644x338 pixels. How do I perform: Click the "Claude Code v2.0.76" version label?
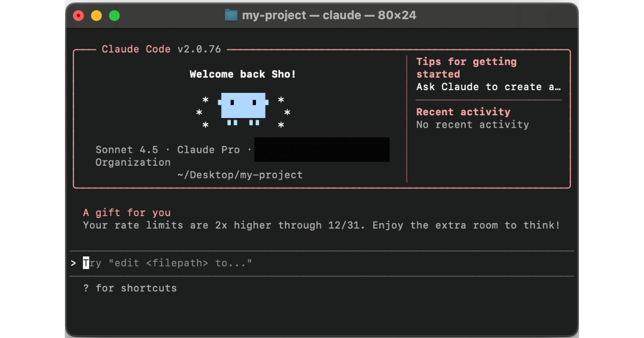click(x=162, y=49)
